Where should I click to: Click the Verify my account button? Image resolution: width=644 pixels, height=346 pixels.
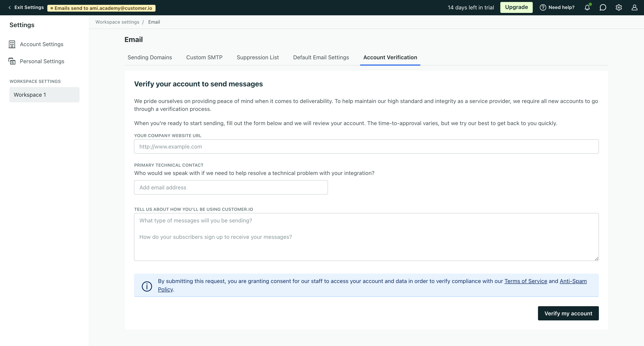click(x=568, y=313)
